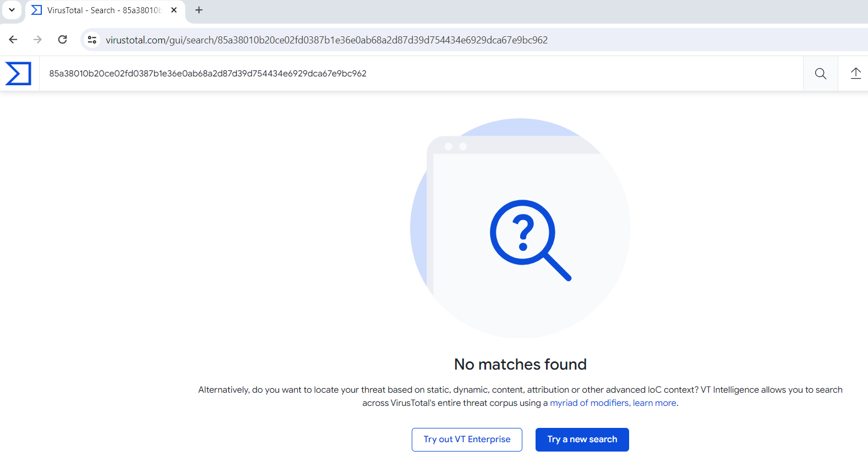Click the VirusTotal home logo
The height and width of the screenshot is (462, 868).
[x=18, y=74]
